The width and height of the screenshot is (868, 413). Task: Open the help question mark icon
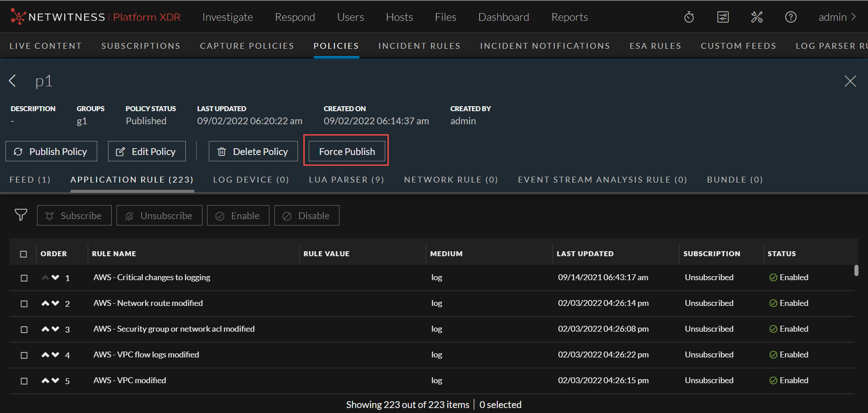click(x=791, y=17)
